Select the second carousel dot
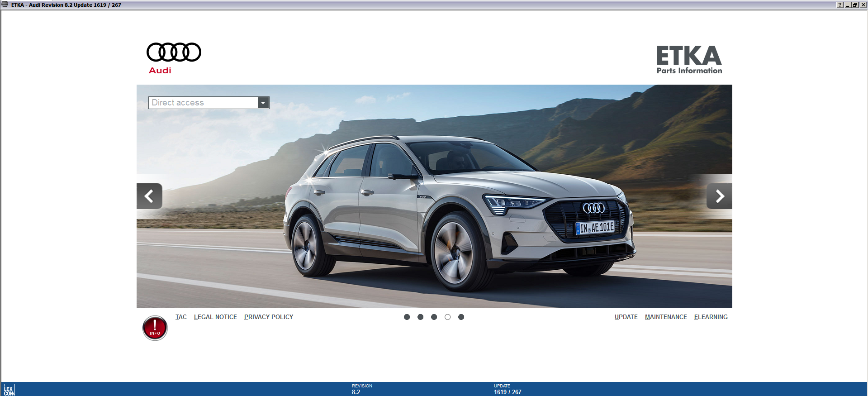The width and height of the screenshot is (868, 396). point(420,317)
